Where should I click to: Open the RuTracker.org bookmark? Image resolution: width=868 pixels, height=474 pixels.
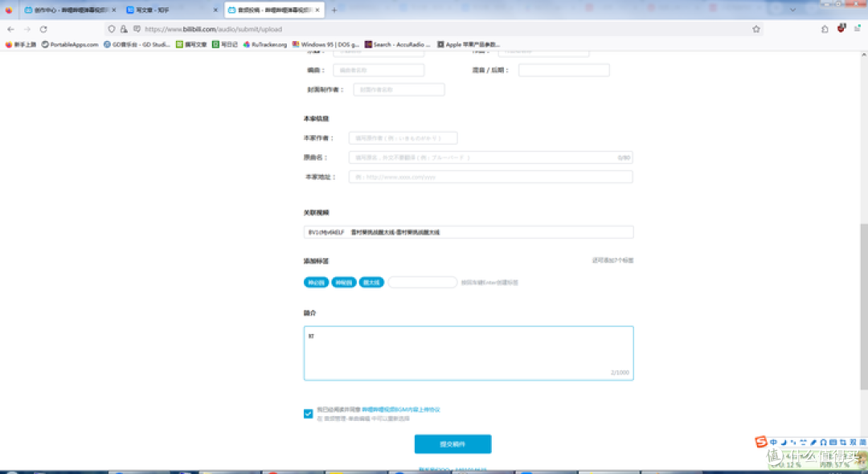point(265,44)
